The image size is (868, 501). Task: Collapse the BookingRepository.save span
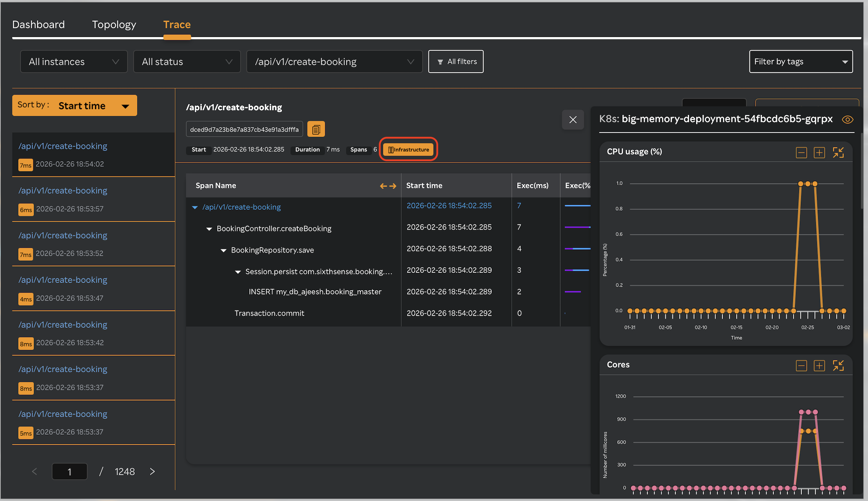coord(224,250)
